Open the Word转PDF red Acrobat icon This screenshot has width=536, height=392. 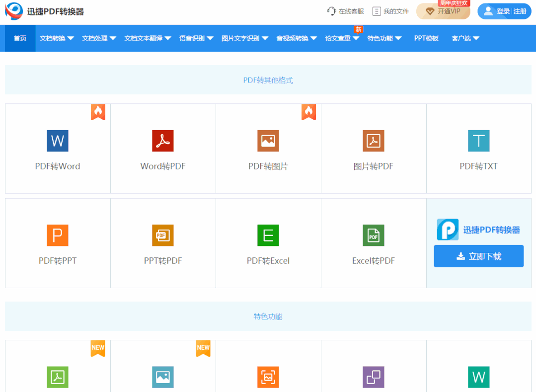coord(163,141)
